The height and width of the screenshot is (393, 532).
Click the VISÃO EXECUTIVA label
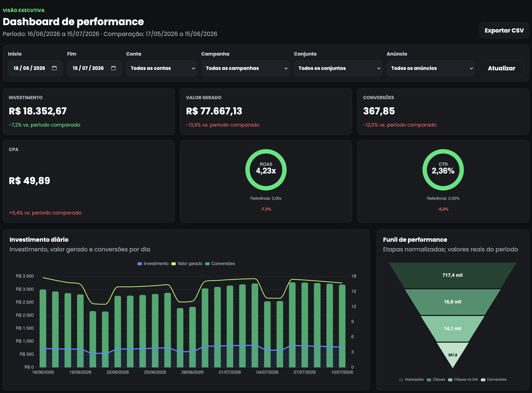[24, 10]
